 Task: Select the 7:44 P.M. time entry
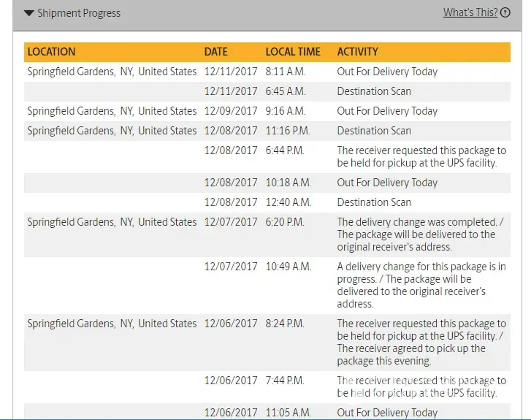(286, 381)
